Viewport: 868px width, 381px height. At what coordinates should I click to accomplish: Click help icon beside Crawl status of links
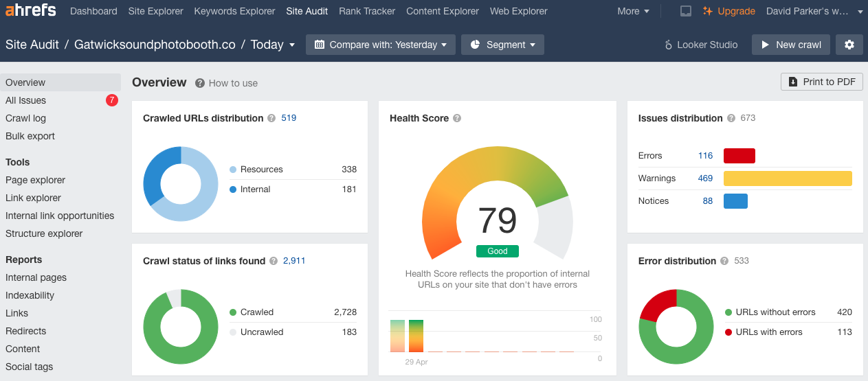(x=274, y=261)
